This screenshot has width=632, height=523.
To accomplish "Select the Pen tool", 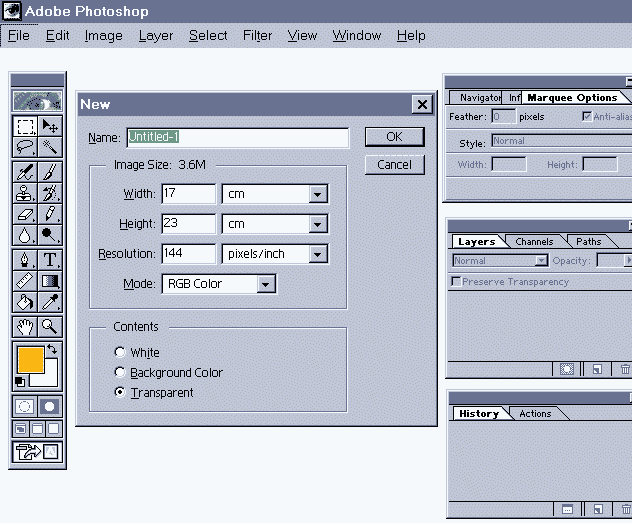I will point(25,260).
